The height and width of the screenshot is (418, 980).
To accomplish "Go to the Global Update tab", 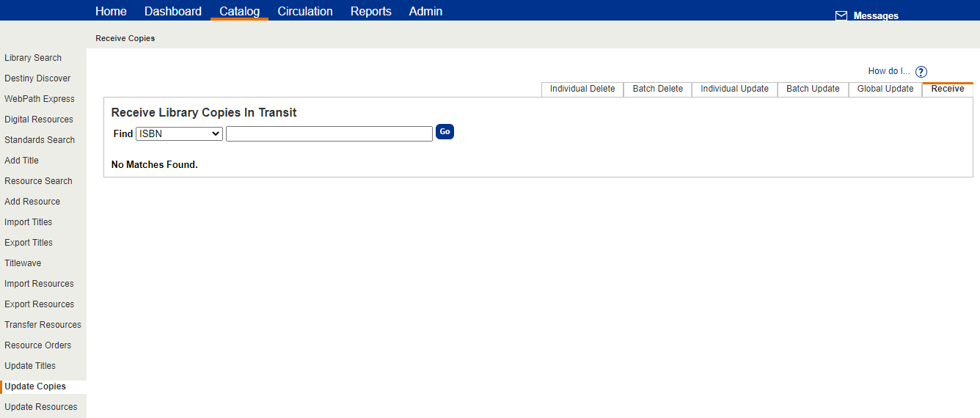I will pyautogui.click(x=885, y=89).
